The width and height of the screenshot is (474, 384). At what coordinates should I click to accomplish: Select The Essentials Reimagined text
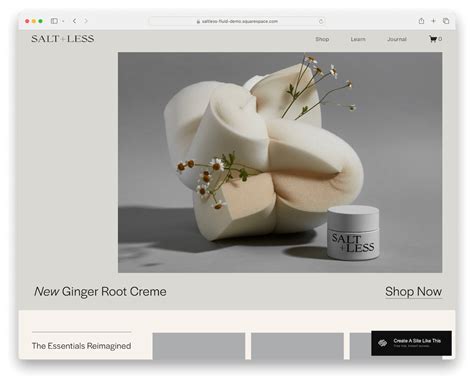(x=81, y=346)
